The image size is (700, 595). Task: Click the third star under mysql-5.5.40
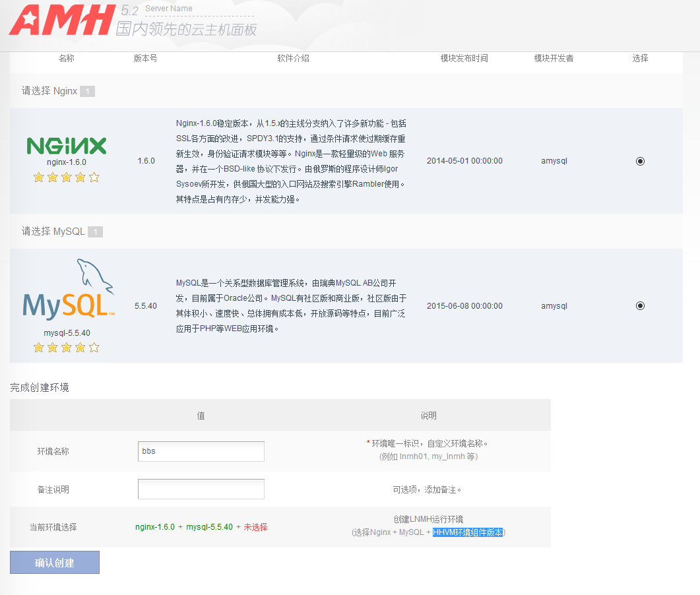point(66,347)
